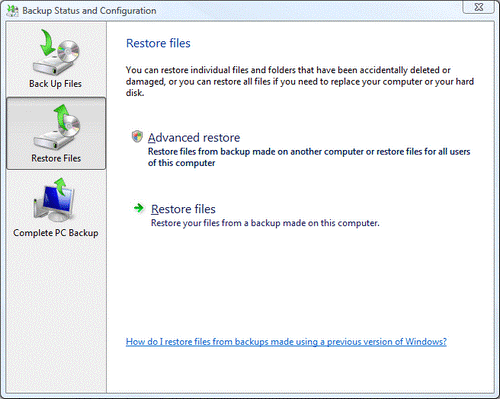Click empty sidebar area below Complete PC Backup
Screen dimensions: 500x399
[x=56, y=313]
